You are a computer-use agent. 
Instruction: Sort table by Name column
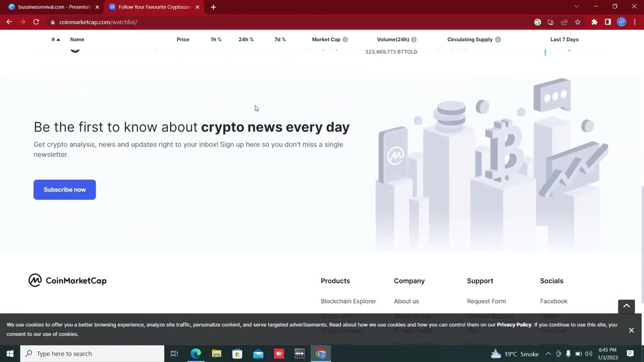(x=77, y=39)
